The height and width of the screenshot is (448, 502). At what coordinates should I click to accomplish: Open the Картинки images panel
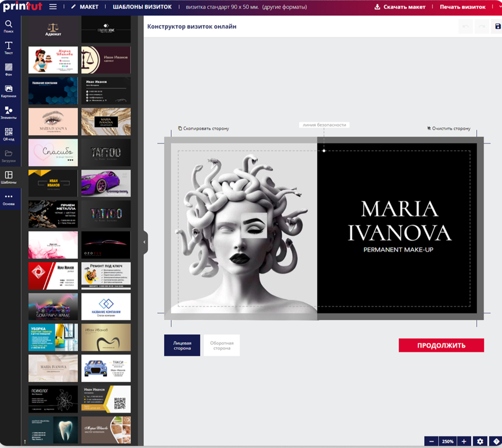9,91
